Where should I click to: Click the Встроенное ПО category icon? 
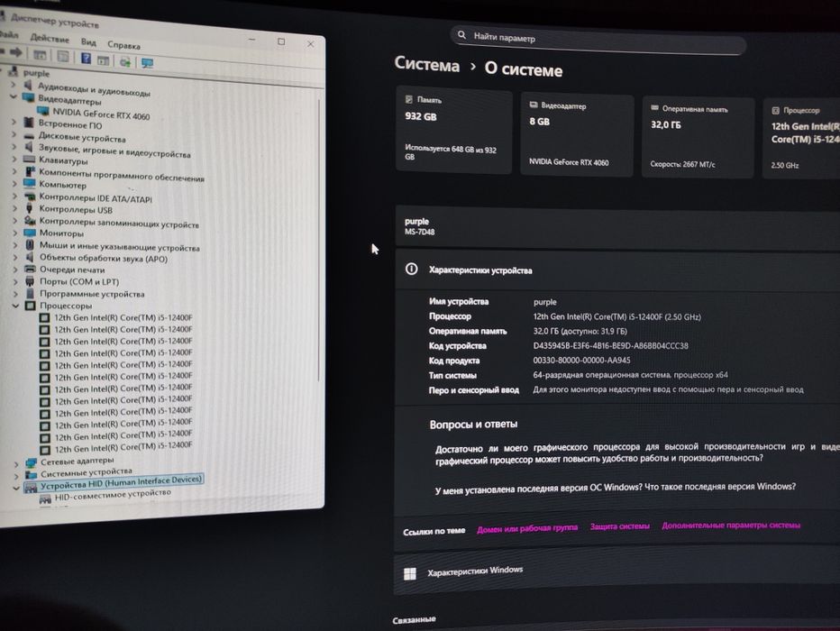(29, 123)
